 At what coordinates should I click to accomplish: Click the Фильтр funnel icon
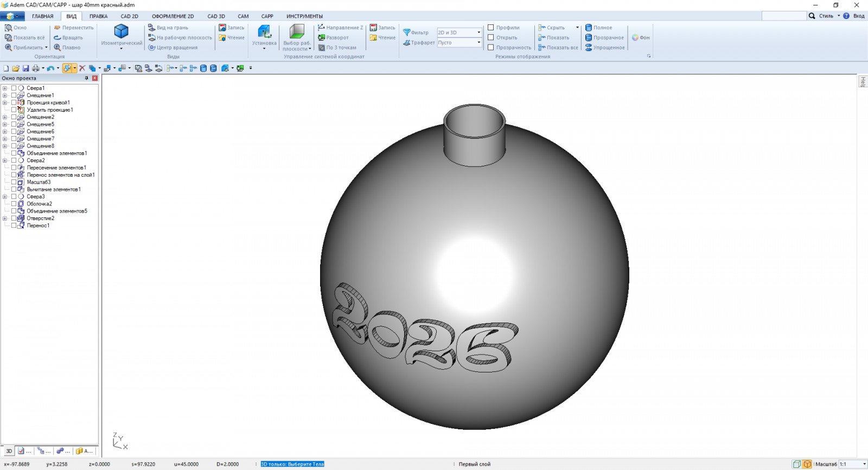tap(407, 33)
